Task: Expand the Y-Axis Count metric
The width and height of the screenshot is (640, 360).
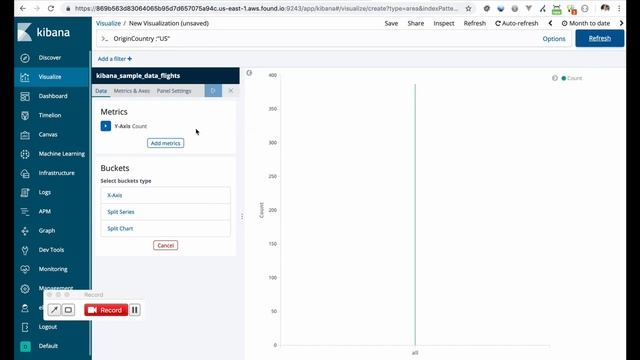Action: click(x=106, y=126)
